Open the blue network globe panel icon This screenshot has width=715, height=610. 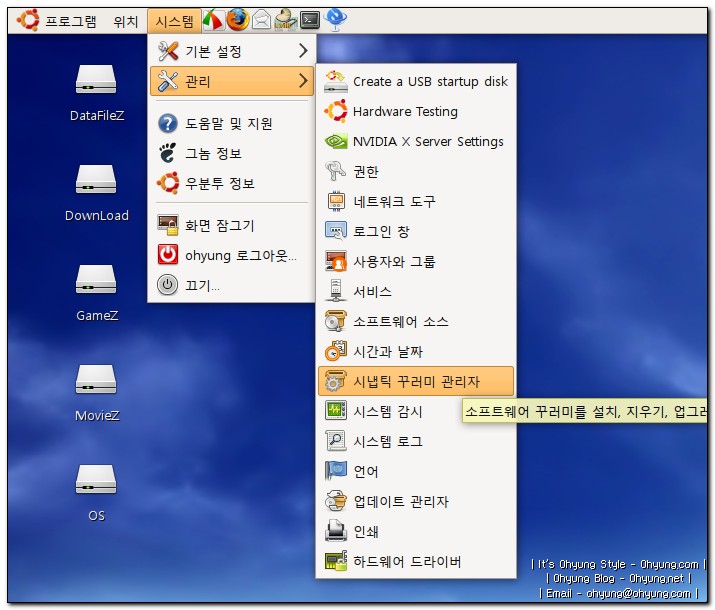click(335, 20)
